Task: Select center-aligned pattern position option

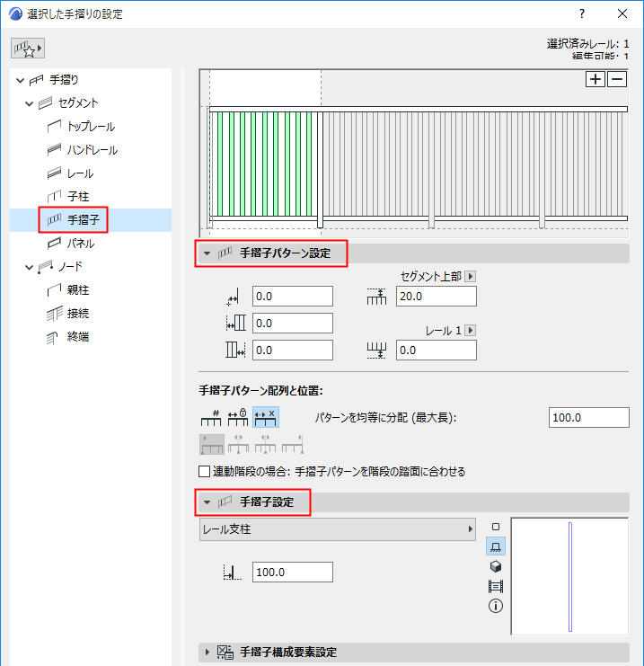Action: [238, 444]
